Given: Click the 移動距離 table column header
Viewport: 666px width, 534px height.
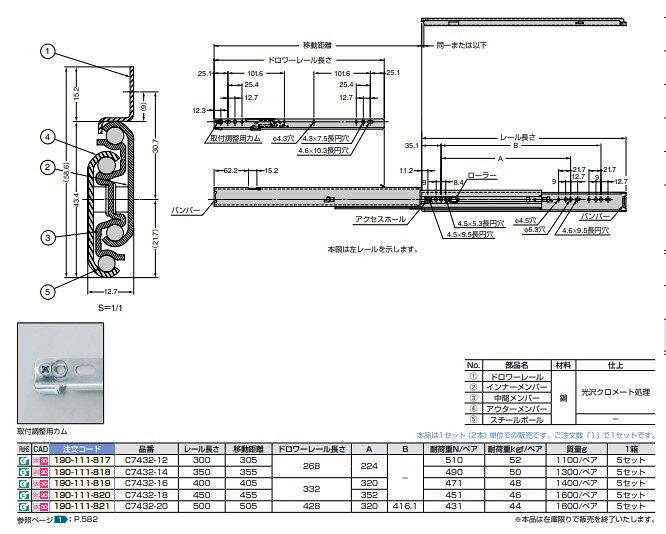Looking at the screenshot, I should [x=248, y=449].
